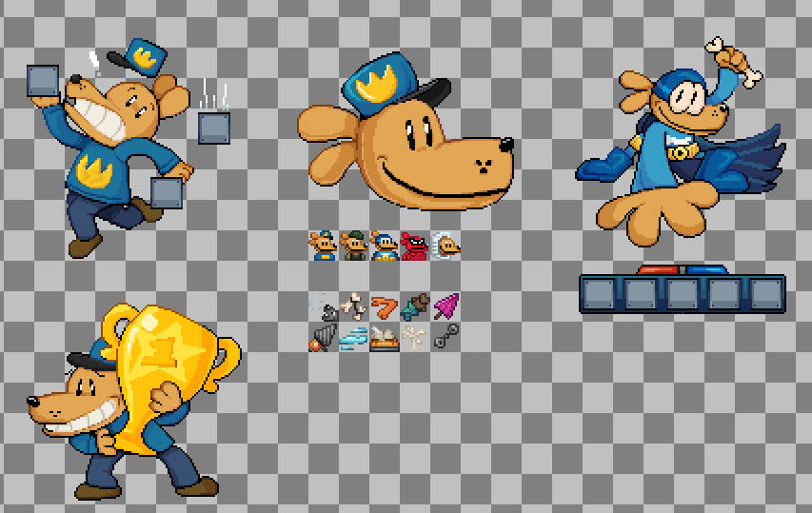Click the blue siren light
This screenshot has height=513, width=812.
click(705, 270)
